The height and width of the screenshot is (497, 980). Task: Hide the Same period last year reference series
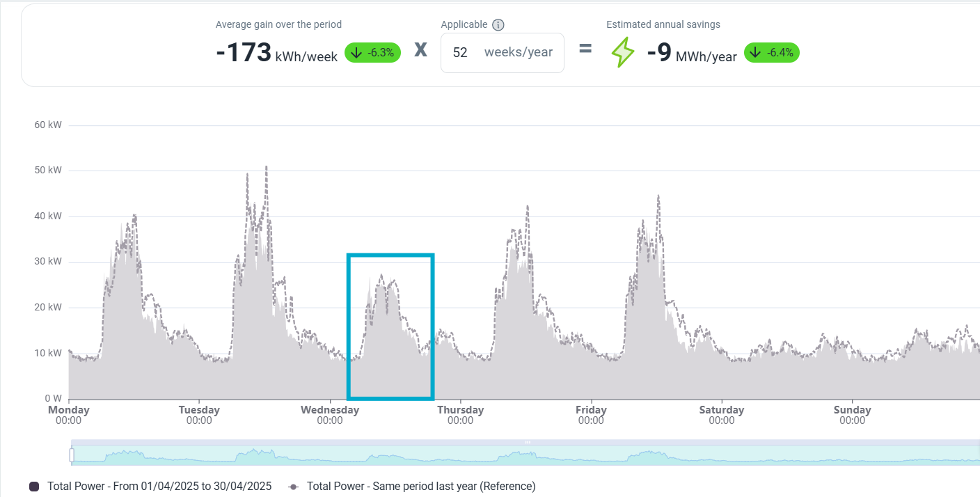(x=420, y=487)
